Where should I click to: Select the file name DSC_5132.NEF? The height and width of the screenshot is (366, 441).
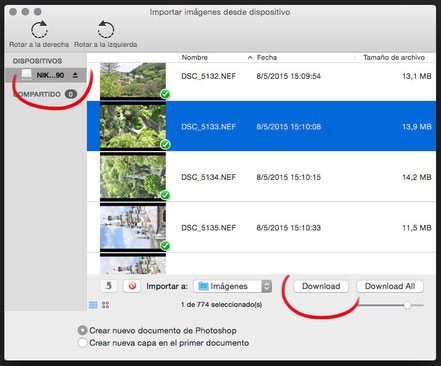[x=208, y=76]
